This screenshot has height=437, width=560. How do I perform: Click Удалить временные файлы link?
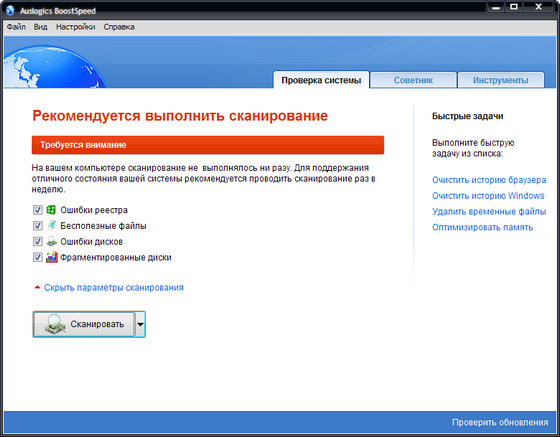pyautogui.click(x=489, y=212)
